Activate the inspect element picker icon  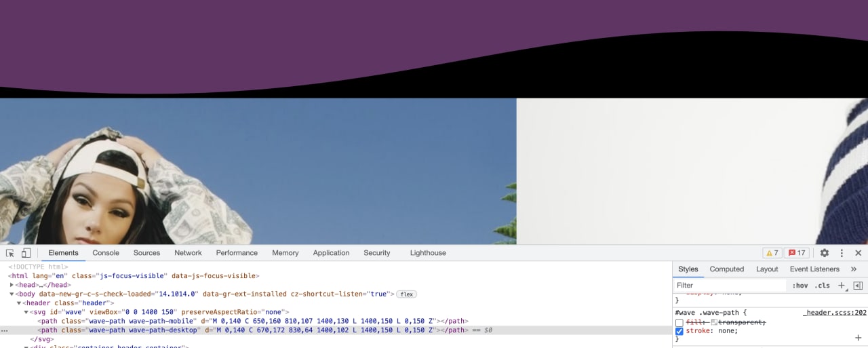[x=10, y=253]
